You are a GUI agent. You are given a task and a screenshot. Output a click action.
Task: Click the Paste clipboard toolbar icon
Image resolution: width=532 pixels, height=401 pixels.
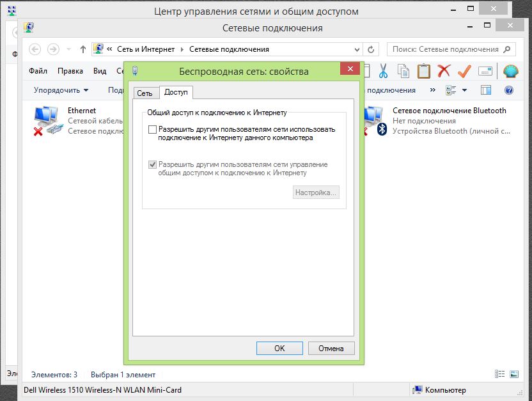tap(423, 71)
